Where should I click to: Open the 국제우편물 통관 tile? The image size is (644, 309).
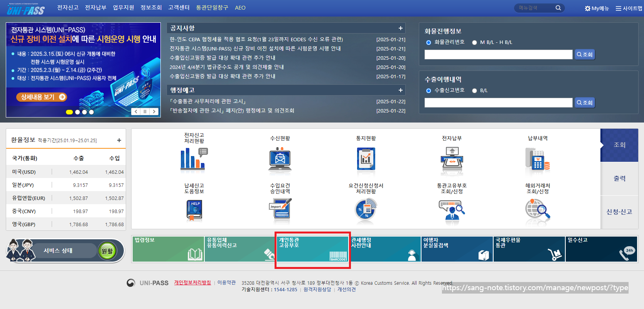[x=529, y=249]
